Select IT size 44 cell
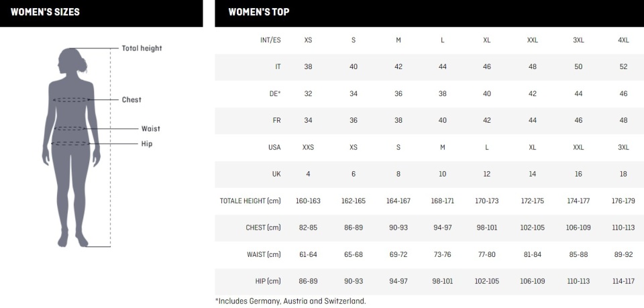Screen dimensions: 644x308 [442, 67]
